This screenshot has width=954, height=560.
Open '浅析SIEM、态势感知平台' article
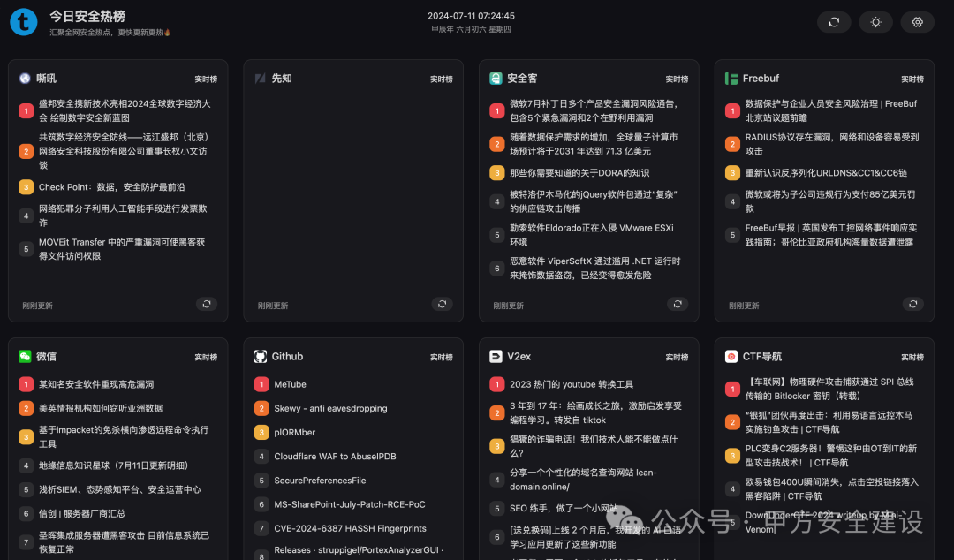[119, 489]
